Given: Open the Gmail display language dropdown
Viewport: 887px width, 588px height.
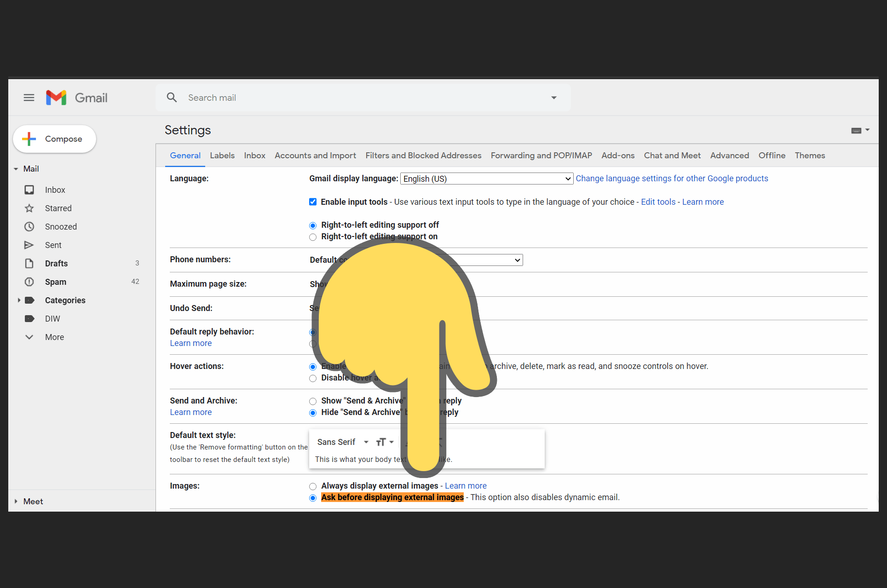Looking at the screenshot, I should coord(487,179).
